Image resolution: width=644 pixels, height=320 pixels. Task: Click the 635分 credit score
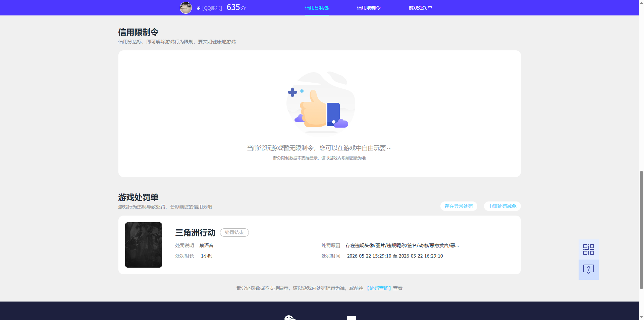click(236, 7)
